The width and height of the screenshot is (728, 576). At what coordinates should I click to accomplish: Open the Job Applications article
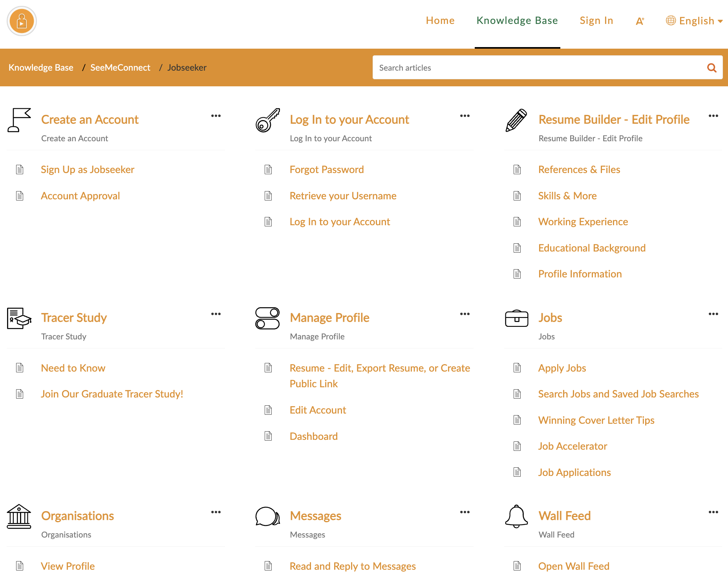(x=574, y=472)
